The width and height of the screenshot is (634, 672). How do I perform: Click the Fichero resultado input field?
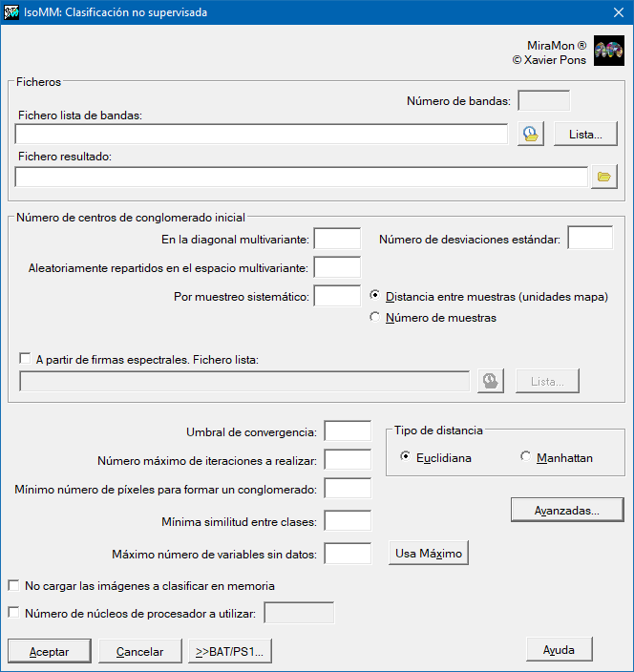coord(301,177)
